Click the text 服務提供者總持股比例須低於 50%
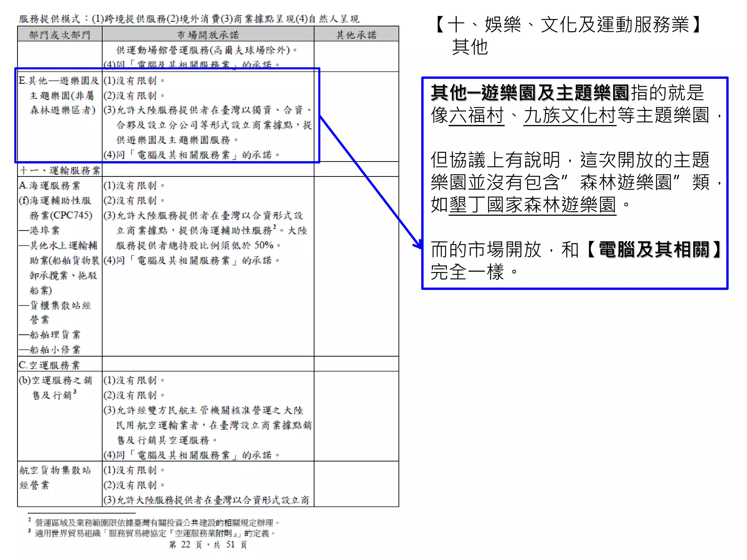Viewport: 747px width, 560px height. [x=198, y=245]
